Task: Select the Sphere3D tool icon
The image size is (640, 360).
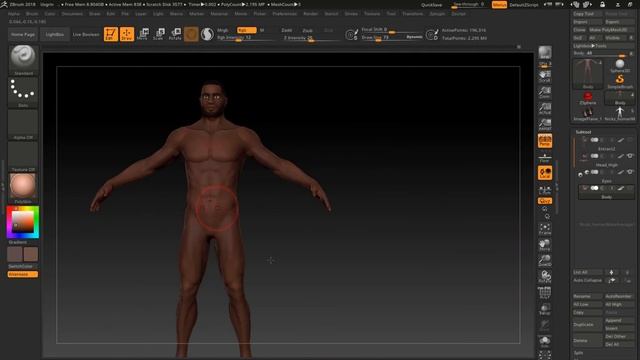Action: click(620, 66)
